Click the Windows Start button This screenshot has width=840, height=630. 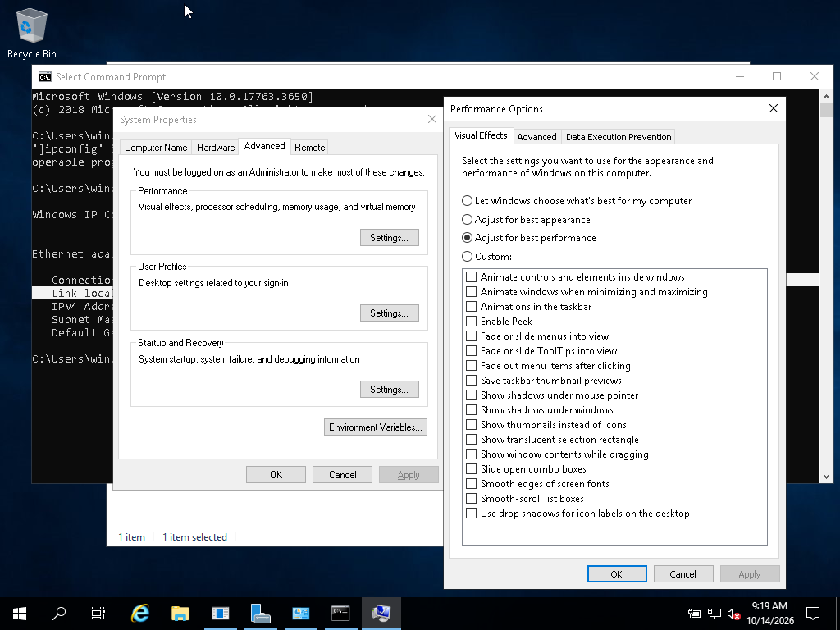pyautogui.click(x=20, y=614)
